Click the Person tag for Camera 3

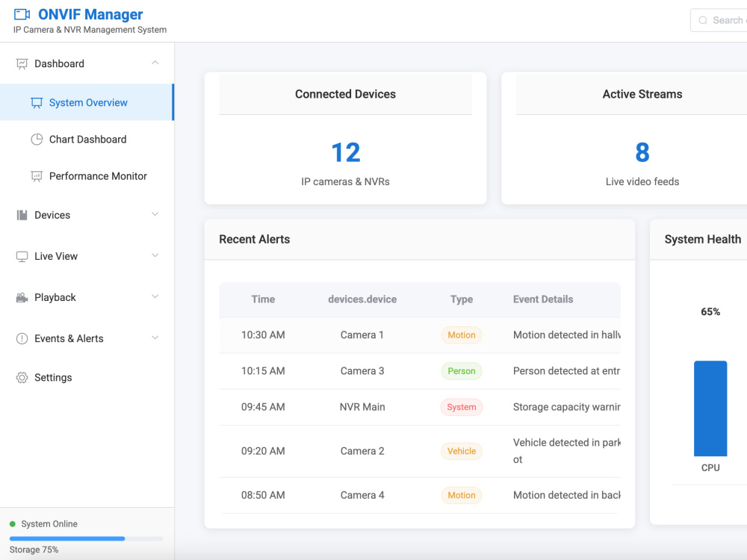pyautogui.click(x=462, y=371)
